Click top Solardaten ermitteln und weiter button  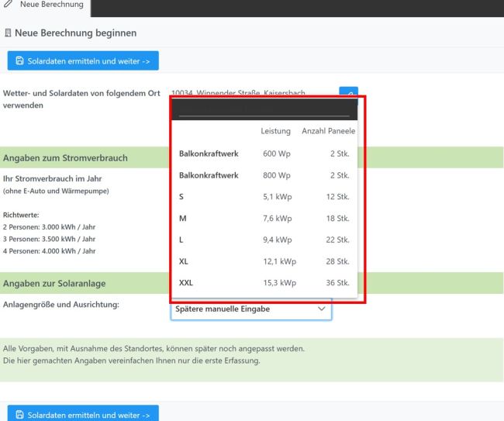(x=83, y=60)
